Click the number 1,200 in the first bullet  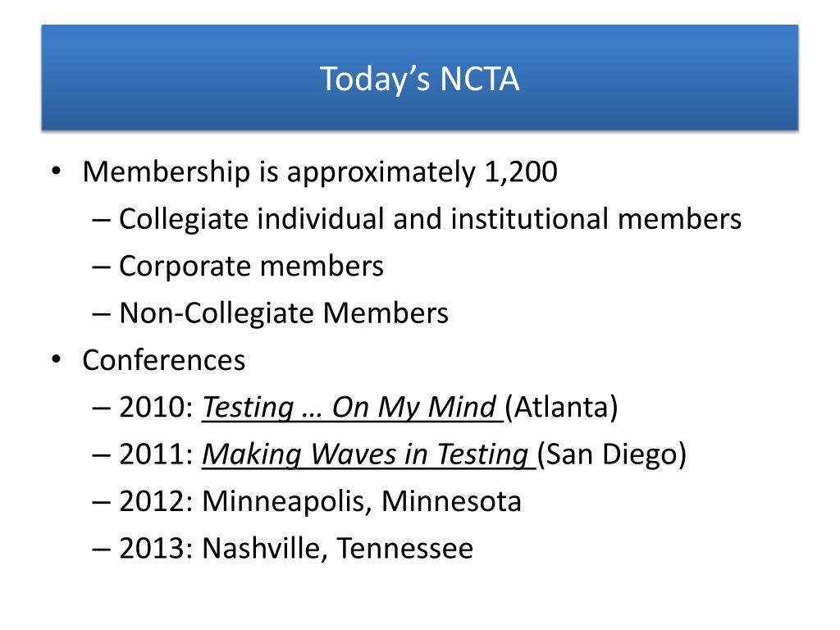tap(521, 172)
